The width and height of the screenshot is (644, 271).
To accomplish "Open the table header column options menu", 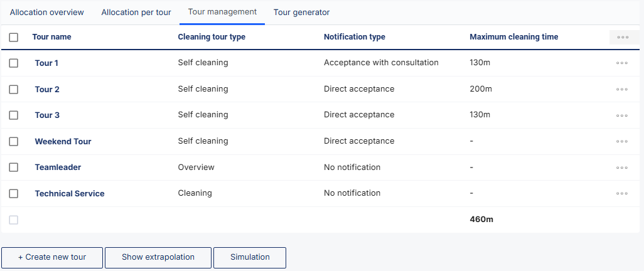I will (x=623, y=37).
